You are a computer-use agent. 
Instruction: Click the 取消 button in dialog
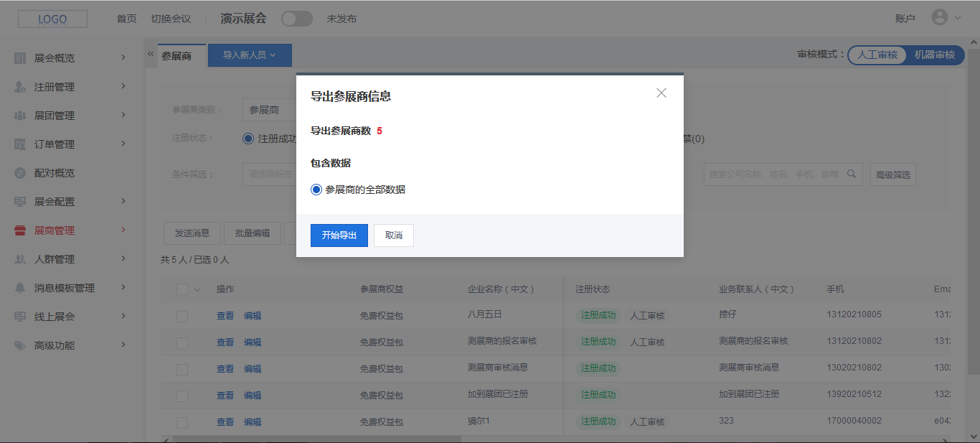pos(394,236)
